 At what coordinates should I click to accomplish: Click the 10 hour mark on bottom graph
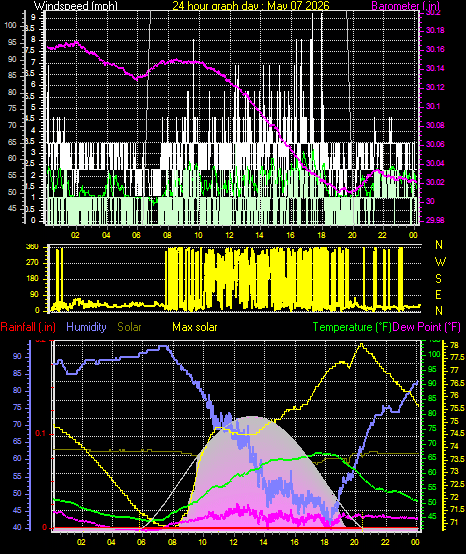click(x=203, y=542)
